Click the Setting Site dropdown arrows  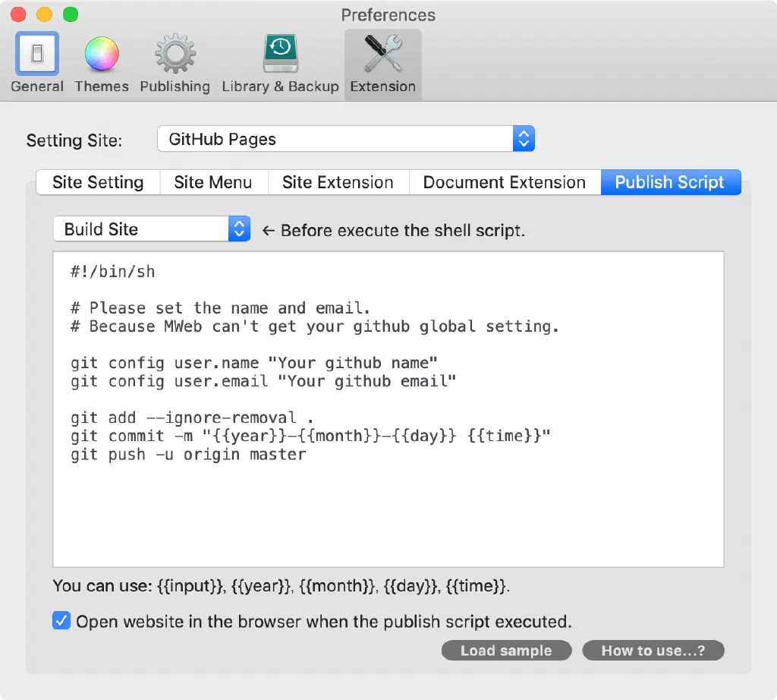524,139
